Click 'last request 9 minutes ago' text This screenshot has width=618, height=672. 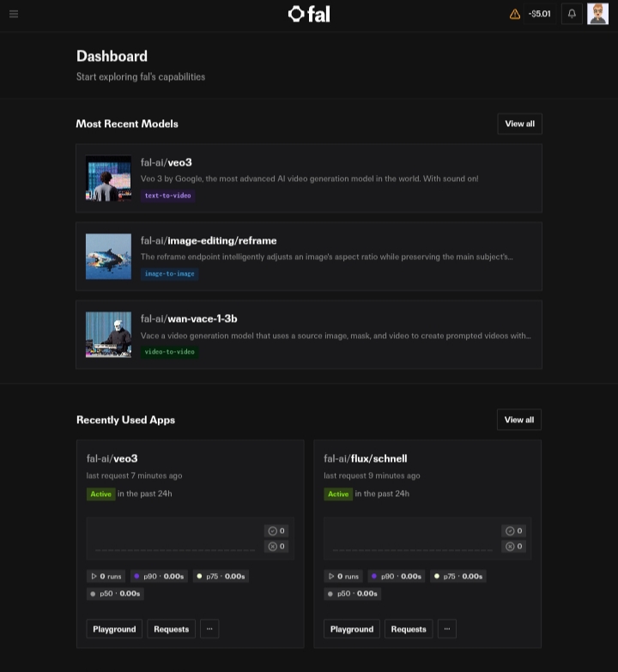click(372, 475)
